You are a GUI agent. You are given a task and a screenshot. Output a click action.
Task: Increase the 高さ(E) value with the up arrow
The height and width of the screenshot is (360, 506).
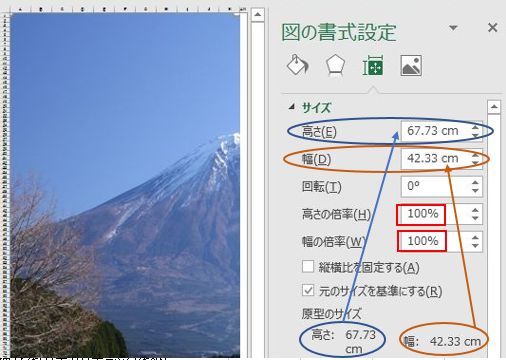coord(476,127)
